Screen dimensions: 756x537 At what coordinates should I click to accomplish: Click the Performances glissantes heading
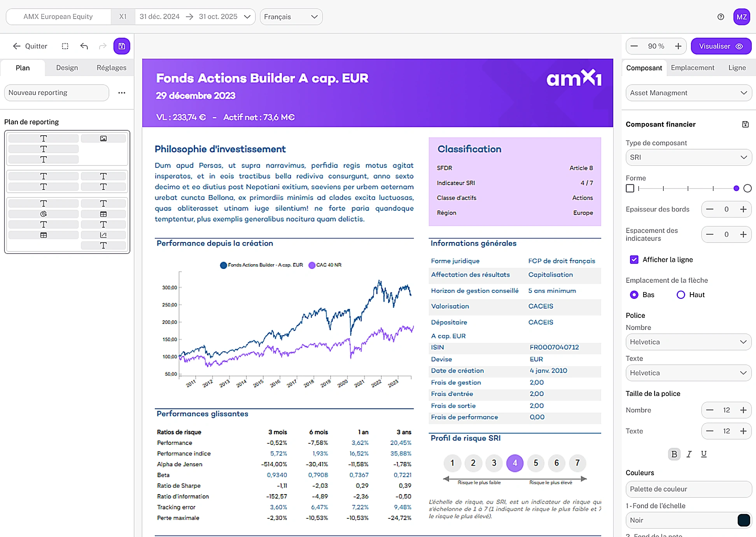point(202,414)
